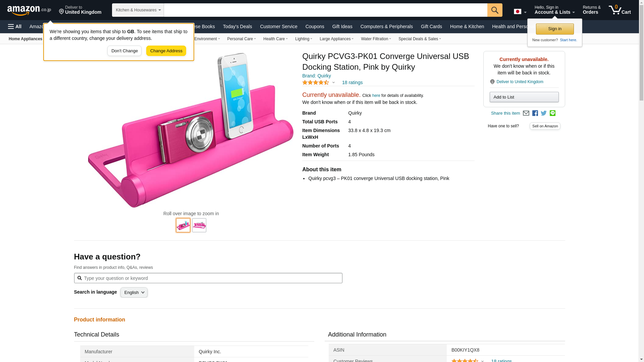This screenshot has width=644, height=362.
Task: Open the Japan flag language selector
Action: tap(520, 12)
